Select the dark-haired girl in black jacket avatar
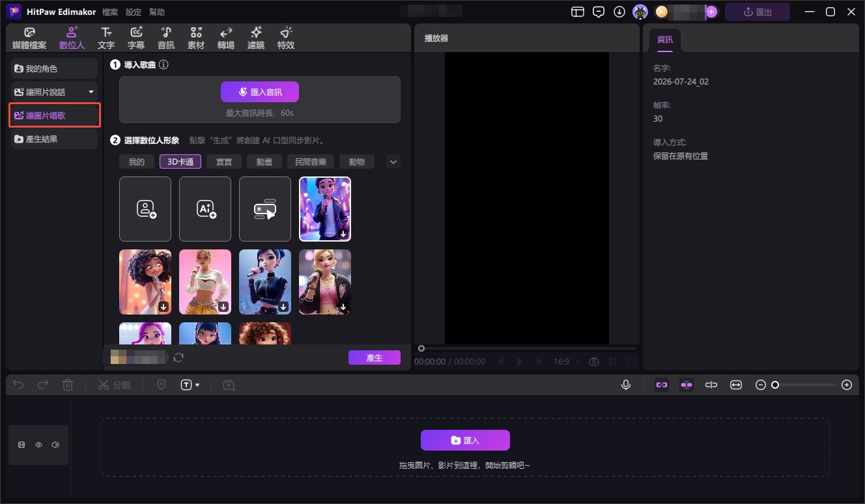 point(265,282)
